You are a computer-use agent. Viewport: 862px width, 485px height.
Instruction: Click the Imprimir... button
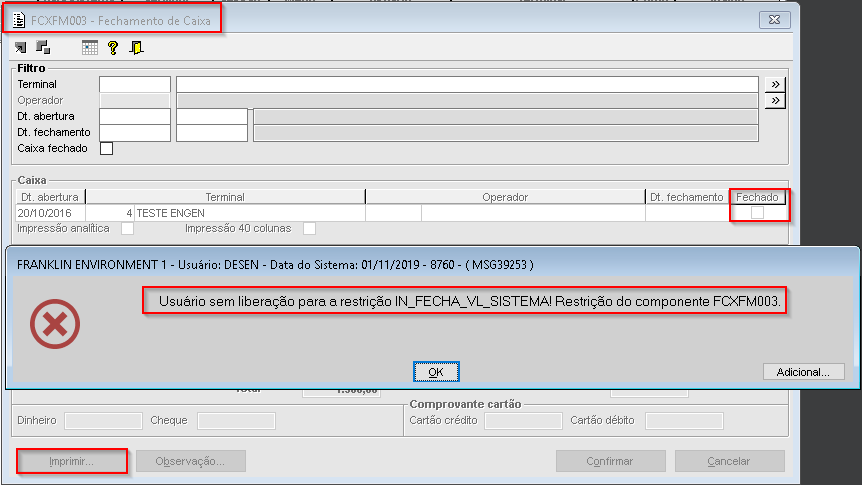(71, 461)
